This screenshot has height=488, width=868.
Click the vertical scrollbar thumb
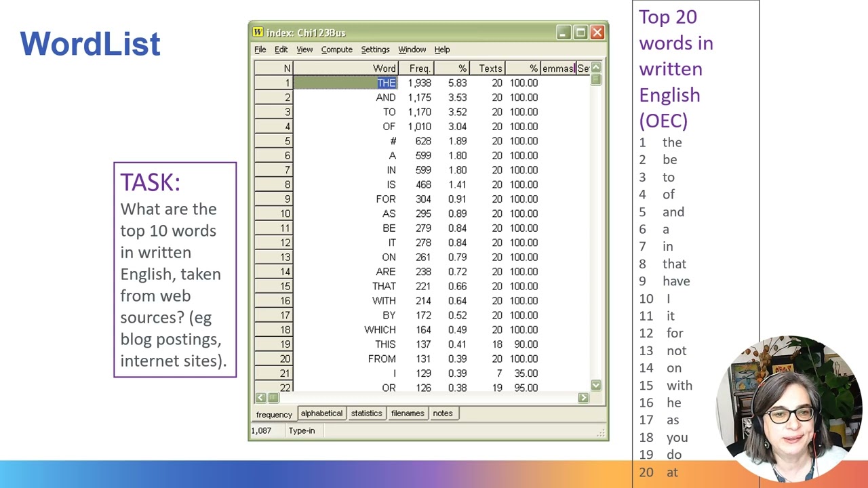coord(595,79)
